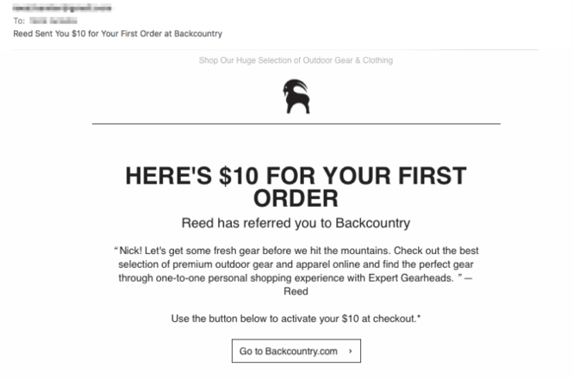Click "Reed has referred you to Backcountry" subheading
The height and width of the screenshot is (392, 573).
click(x=296, y=223)
